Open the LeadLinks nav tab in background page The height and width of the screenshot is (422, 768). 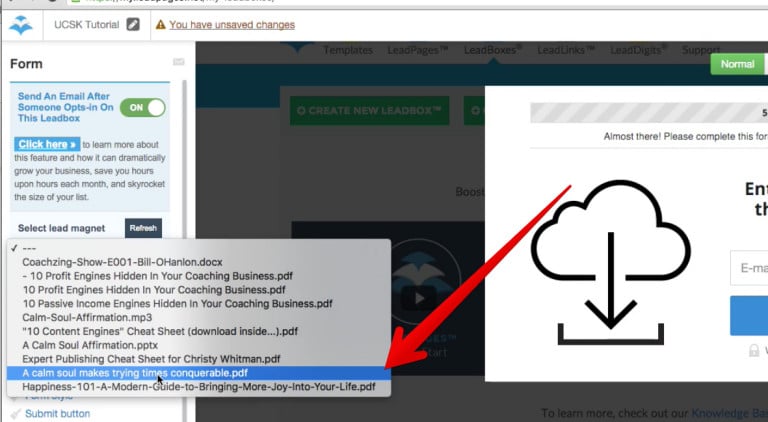[x=566, y=50]
